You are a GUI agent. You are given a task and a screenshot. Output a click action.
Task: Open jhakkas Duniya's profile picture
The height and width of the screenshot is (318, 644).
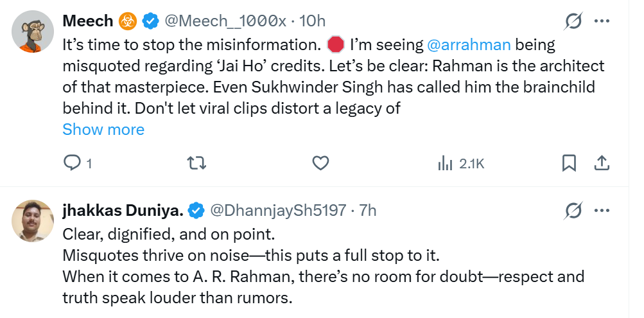[31, 220]
